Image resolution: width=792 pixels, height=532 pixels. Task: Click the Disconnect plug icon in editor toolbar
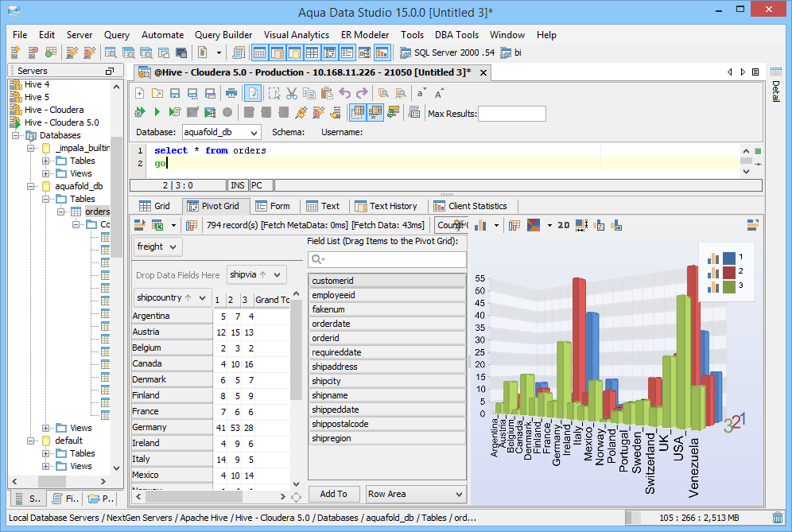point(318,112)
